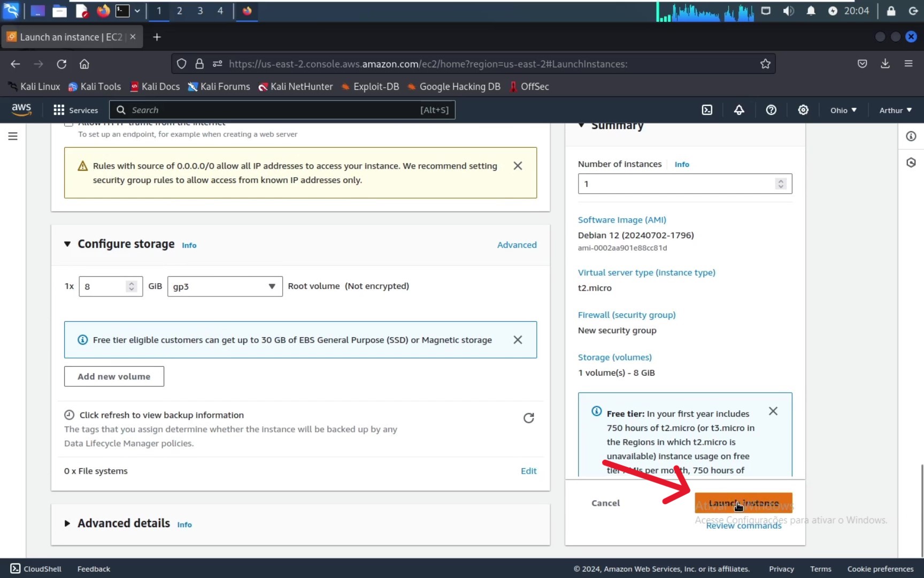The height and width of the screenshot is (578, 924).
Task: Focus the AWS Search box
Action: coord(282,110)
